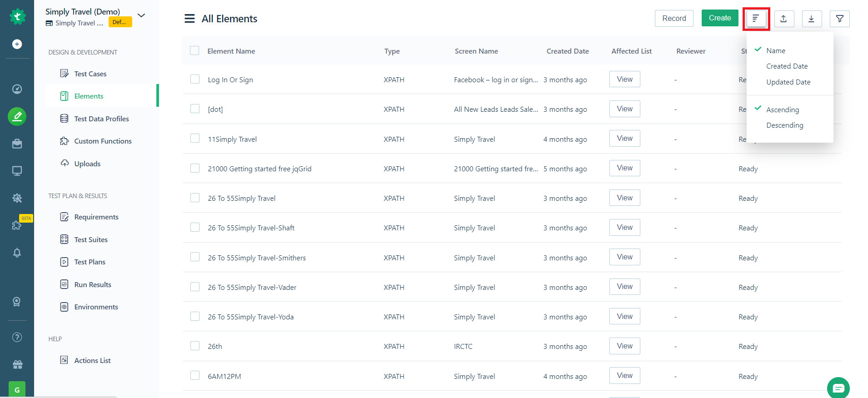The width and height of the screenshot is (868, 398).
Task: Click View for 26th row
Action: point(624,346)
